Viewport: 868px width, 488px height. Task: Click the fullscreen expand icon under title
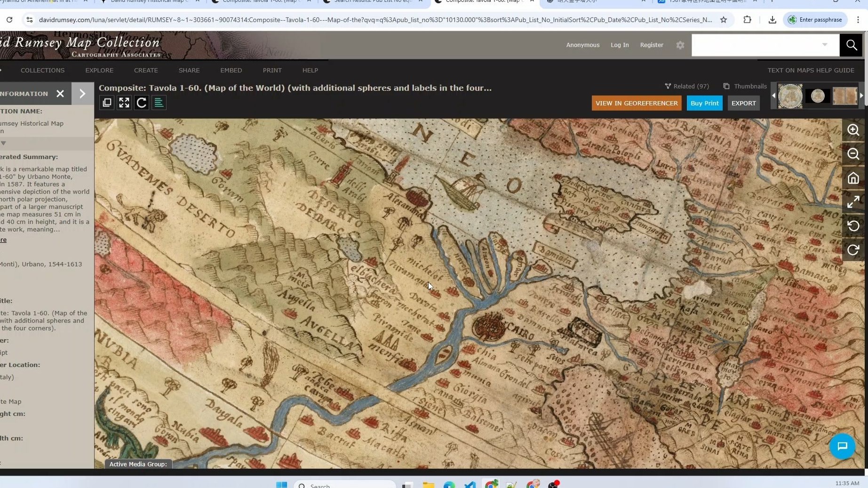[x=124, y=103]
